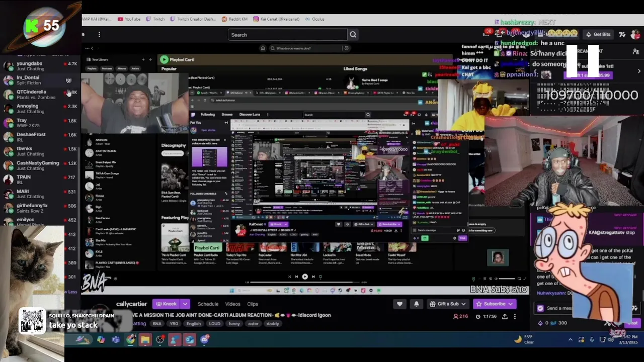Image resolution: width=644 pixels, height=362 pixels.
Task: Select the Podcasts filter chip
Action: (107, 68)
